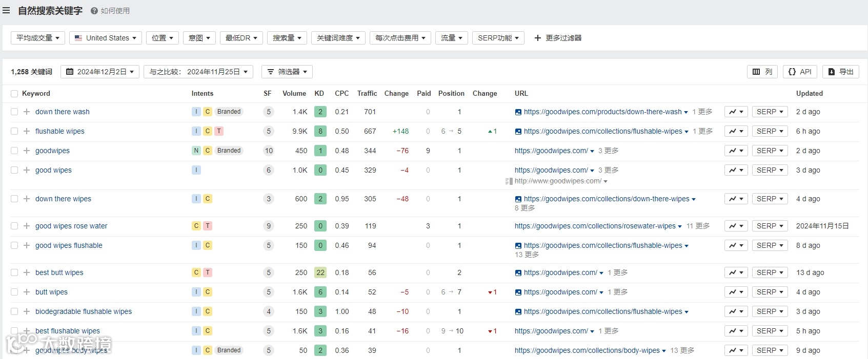The width and height of the screenshot is (868, 359).
Task: Check the 'good wipes' row checkbox
Action: tap(14, 170)
